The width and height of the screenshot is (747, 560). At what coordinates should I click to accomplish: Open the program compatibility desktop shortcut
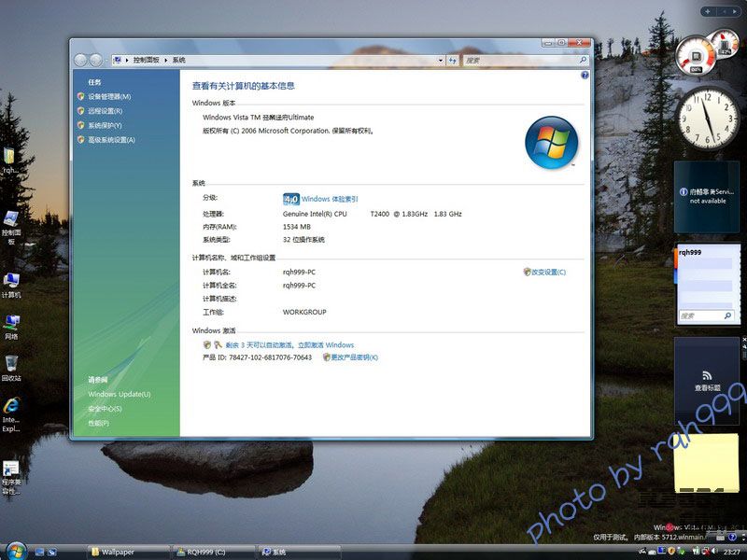(x=11, y=478)
